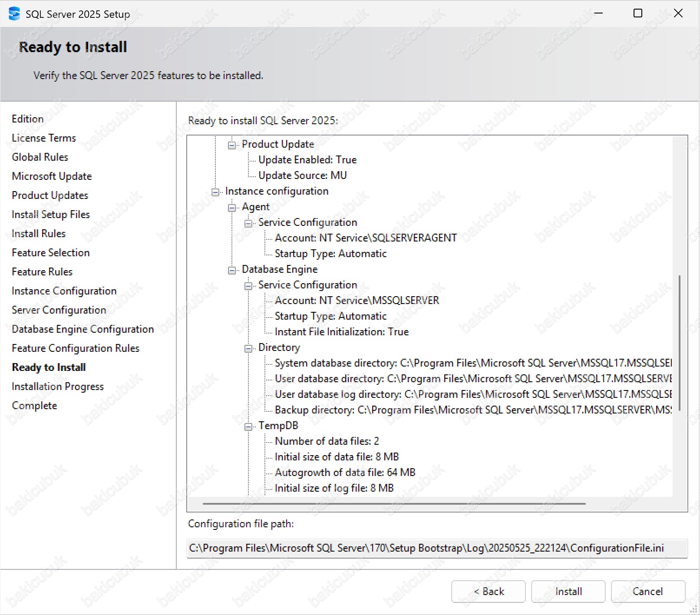
Task: Select 'Account: NT Service\MSSQLSERVER' row
Action: 357,301
